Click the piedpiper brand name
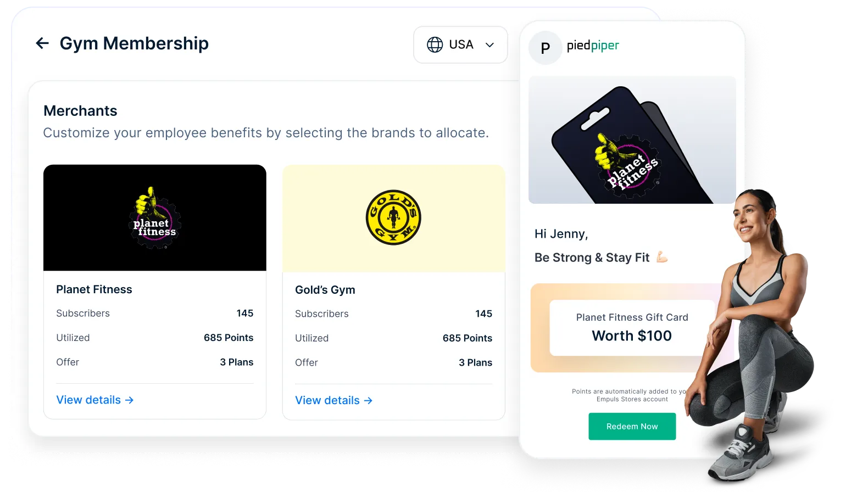This screenshot has width=868, height=492. click(x=593, y=46)
